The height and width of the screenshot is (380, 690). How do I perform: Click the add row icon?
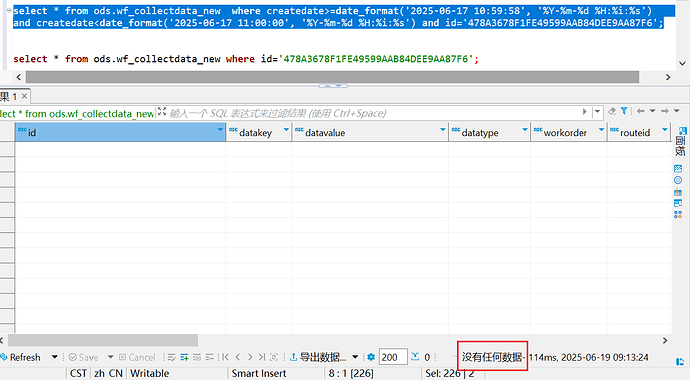[184, 357]
